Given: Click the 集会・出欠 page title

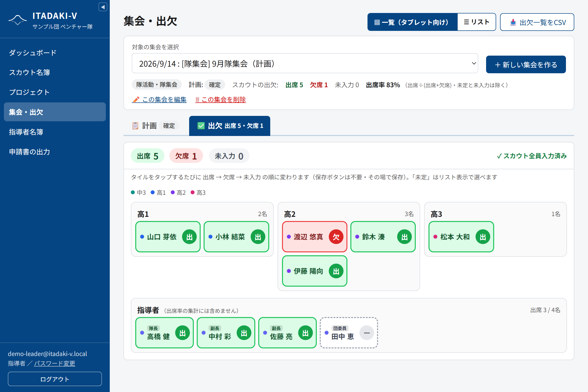Looking at the screenshot, I should 150,21.
